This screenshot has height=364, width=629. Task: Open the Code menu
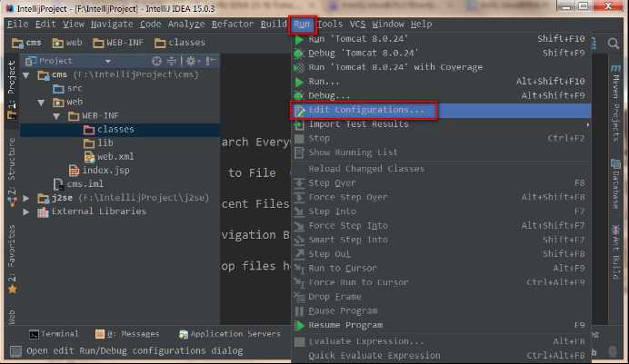150,24
